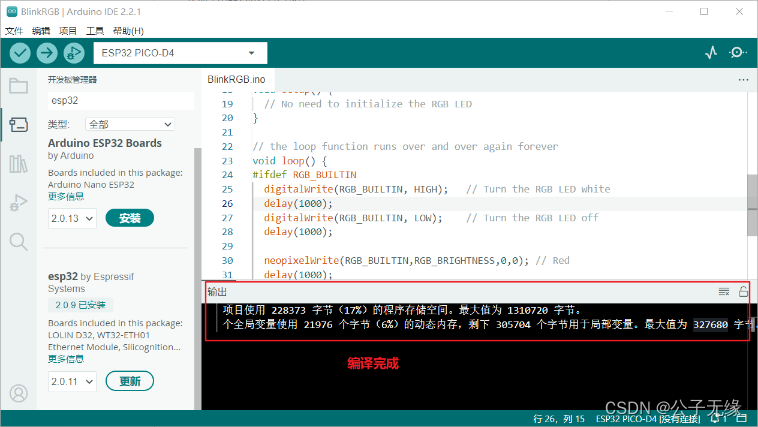Toggle the output scroll lock icon

coord(743,292)
